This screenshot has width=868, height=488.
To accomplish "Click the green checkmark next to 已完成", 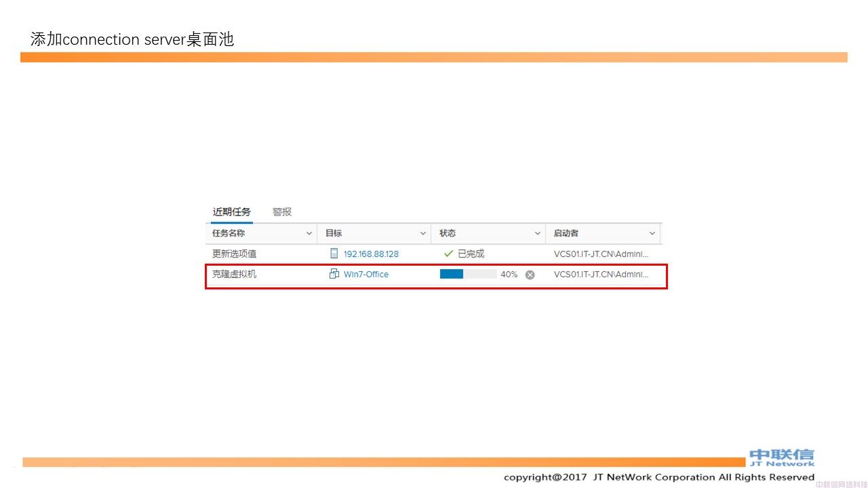I will [448, 253].
